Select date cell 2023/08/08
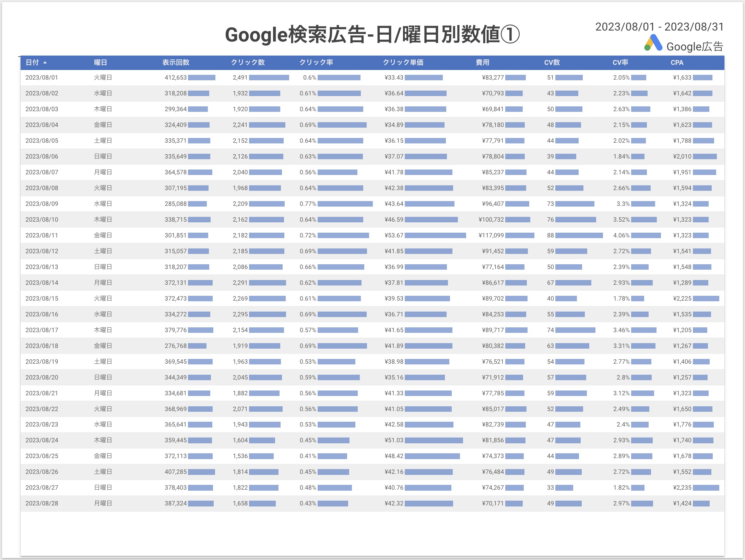 (42, 188)
